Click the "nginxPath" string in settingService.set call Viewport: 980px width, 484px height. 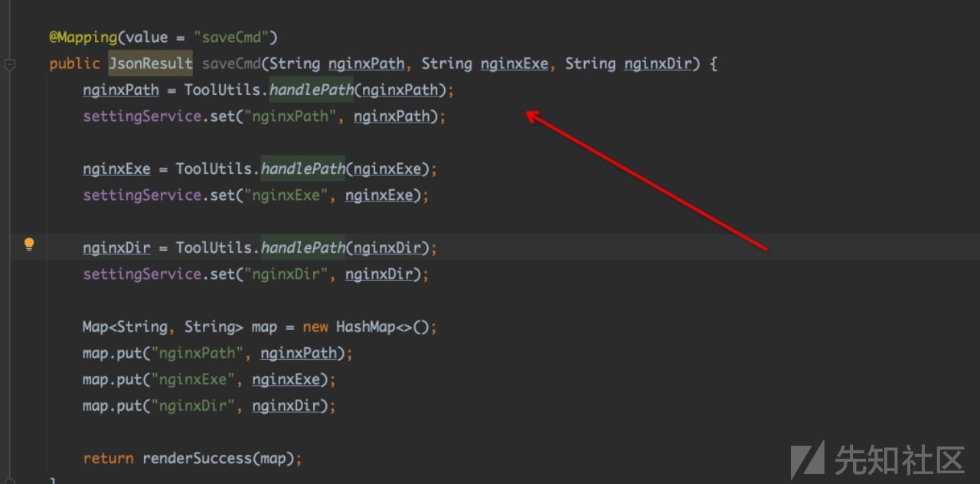(x=290, y=116)
